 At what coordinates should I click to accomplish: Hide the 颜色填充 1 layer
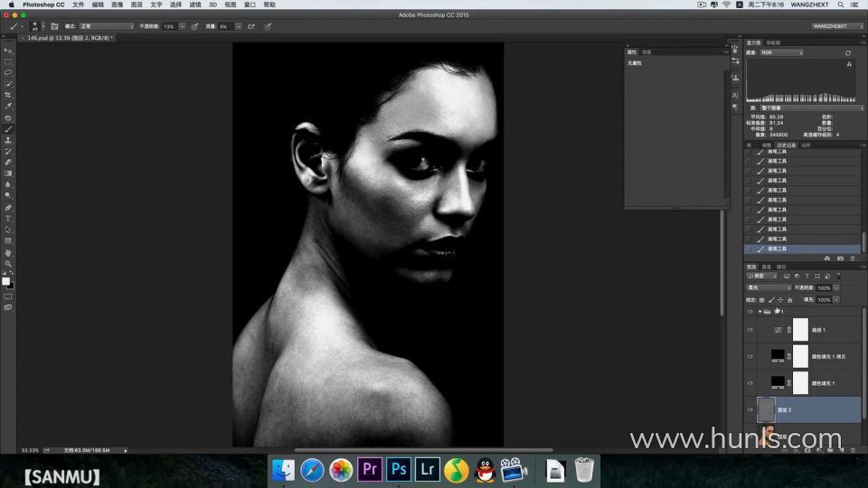point(750,383)
